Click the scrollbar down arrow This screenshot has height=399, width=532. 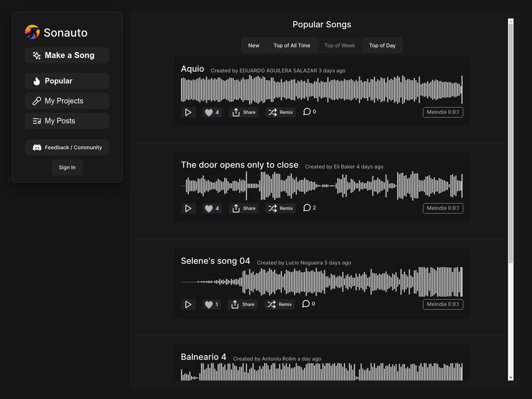511,378
